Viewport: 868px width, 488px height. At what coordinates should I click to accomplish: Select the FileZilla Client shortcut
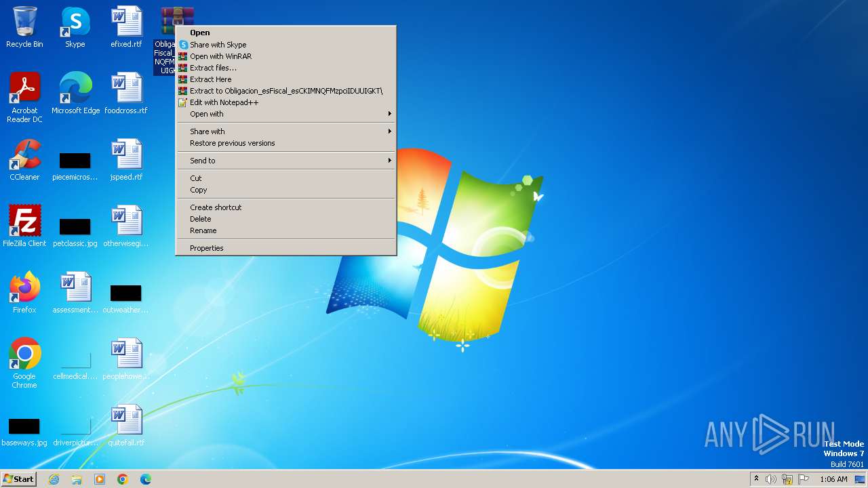[24, 226]
